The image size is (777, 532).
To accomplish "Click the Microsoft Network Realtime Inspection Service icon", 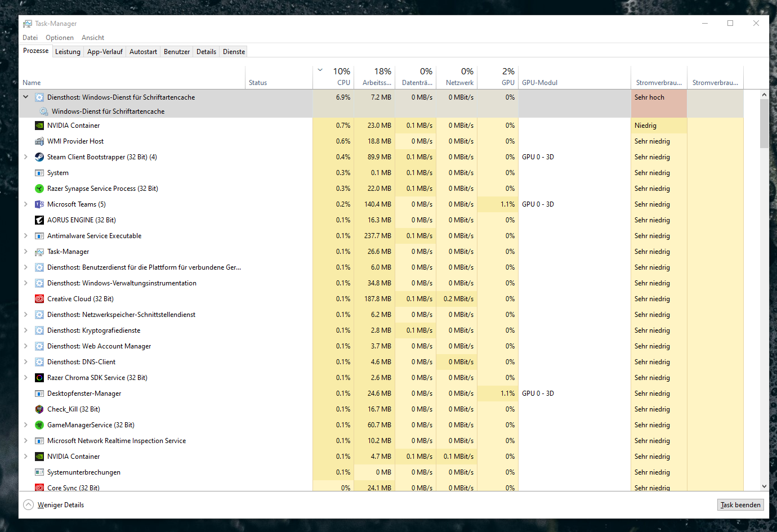I will pyautogui.click(x=39, y=441).
